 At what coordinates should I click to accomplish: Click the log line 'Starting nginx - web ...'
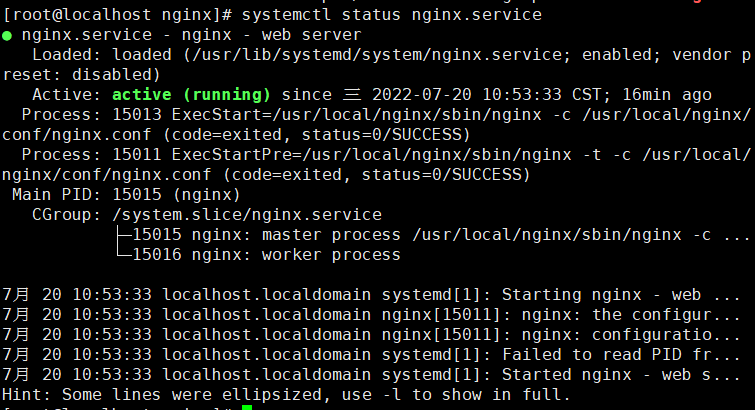point(621,295)
